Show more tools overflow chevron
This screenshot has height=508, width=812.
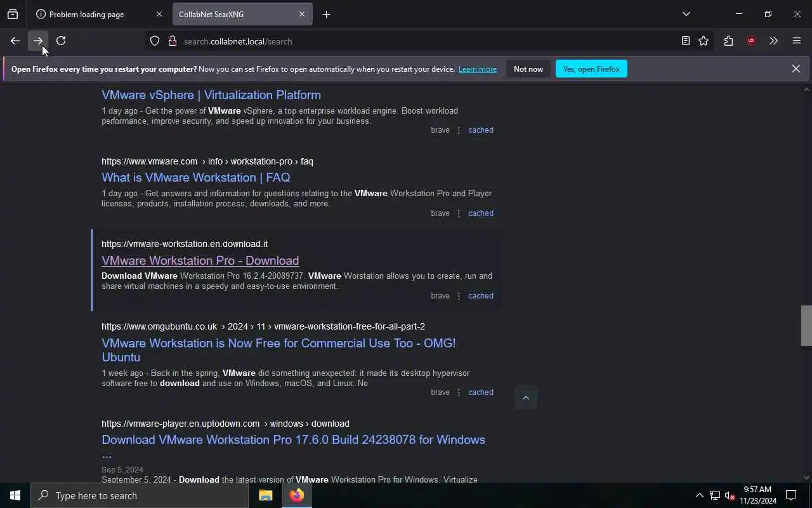[773, 41]
